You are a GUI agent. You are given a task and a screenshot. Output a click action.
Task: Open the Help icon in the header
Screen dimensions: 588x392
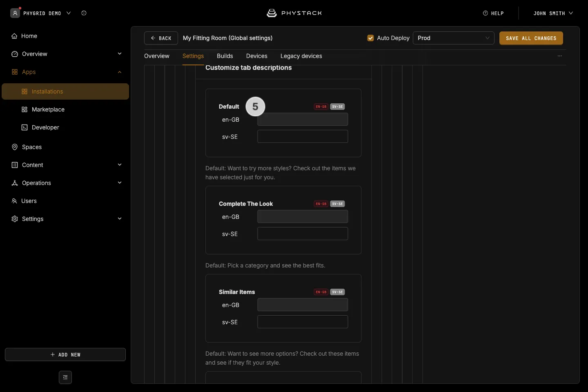click(x=486, y=13)
